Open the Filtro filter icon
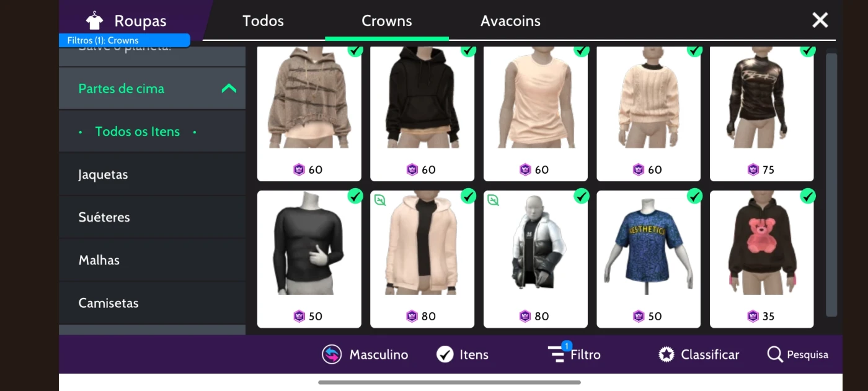Image resolution: width=868 pixels, height=391 pixels. [558, 353]
